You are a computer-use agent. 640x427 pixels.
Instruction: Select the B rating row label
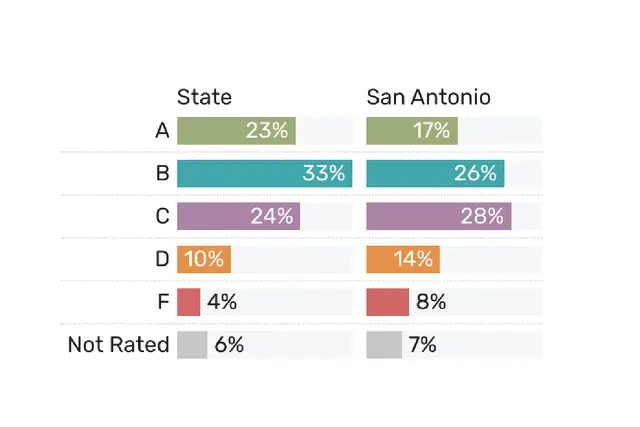pyautogui.click(x=162, y=173)
